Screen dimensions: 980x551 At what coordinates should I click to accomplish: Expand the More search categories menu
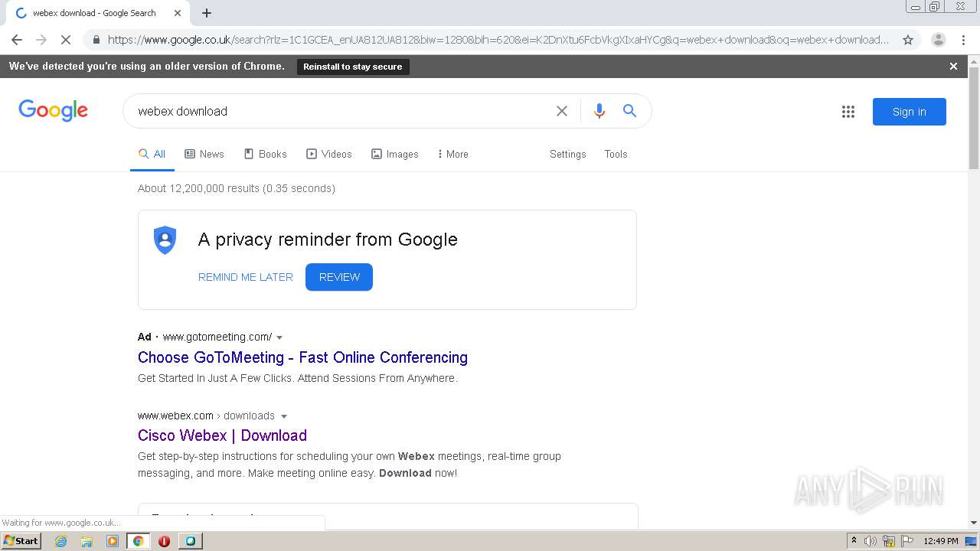452,154
